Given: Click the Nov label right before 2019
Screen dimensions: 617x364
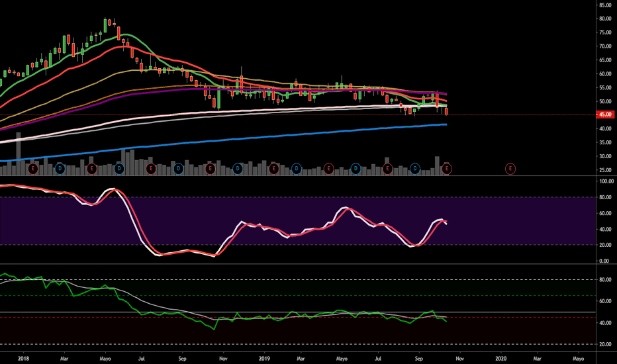Looking at the screenshot, I should 223,359.
